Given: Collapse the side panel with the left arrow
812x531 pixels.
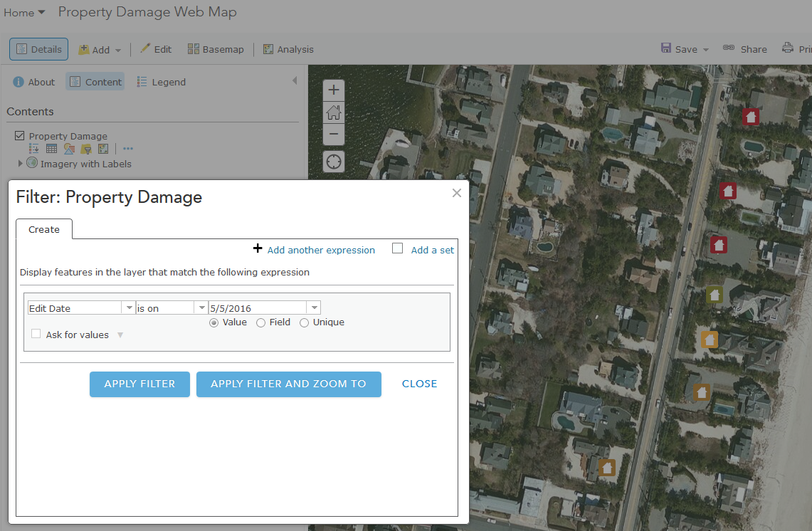Looking at the screenshot, I should (295, 81).
